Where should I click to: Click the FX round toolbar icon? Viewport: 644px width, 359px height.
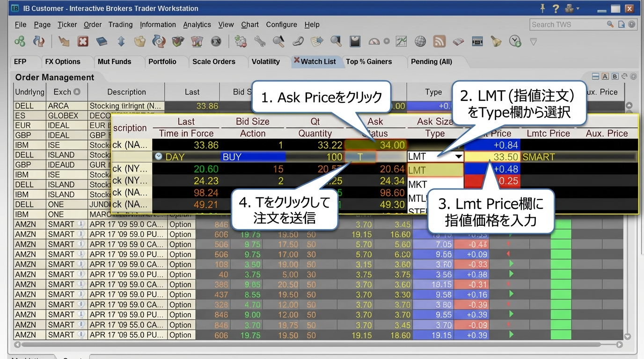(216, 42)
